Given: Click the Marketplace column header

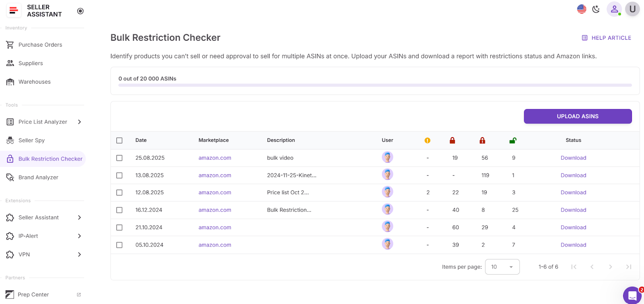Looking at the screenshot, I should pos(213,140).
